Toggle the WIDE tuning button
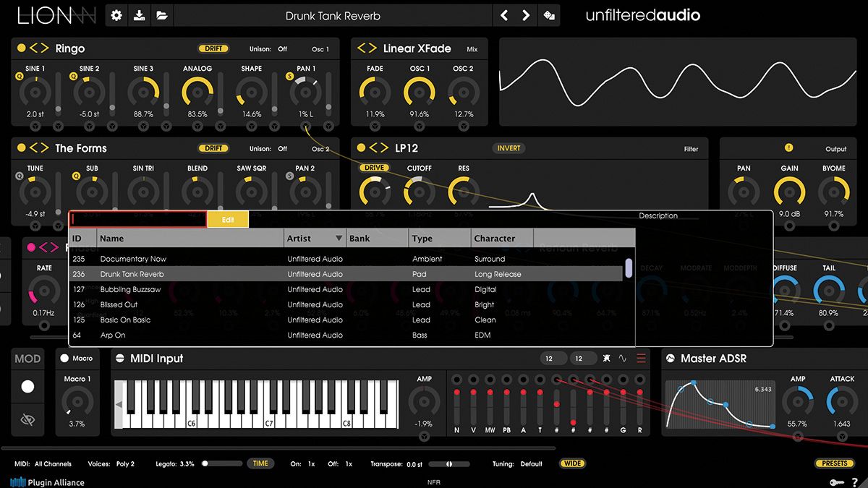 (572, 463)
